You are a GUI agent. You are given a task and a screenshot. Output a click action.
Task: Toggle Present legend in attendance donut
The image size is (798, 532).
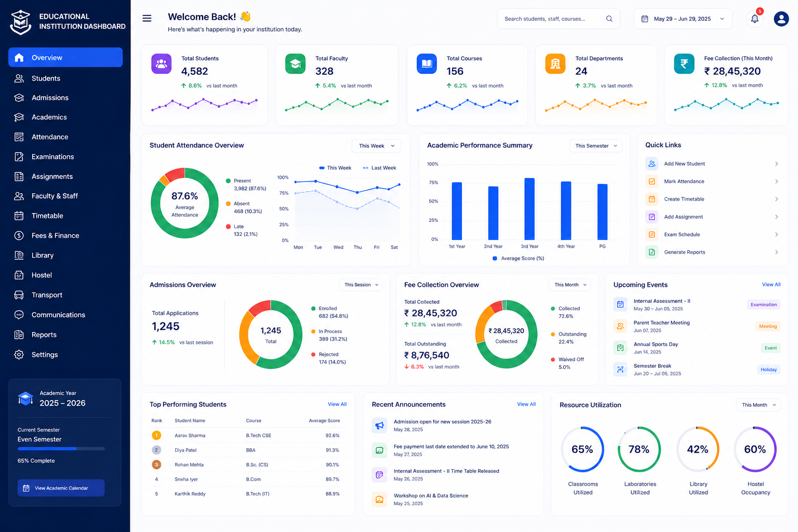246,184
